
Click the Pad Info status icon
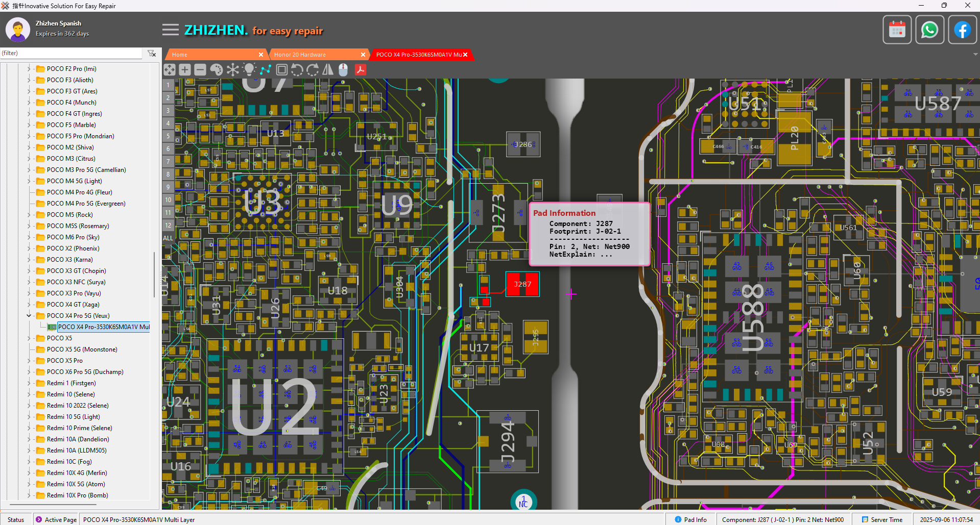(x=678, y=519)
